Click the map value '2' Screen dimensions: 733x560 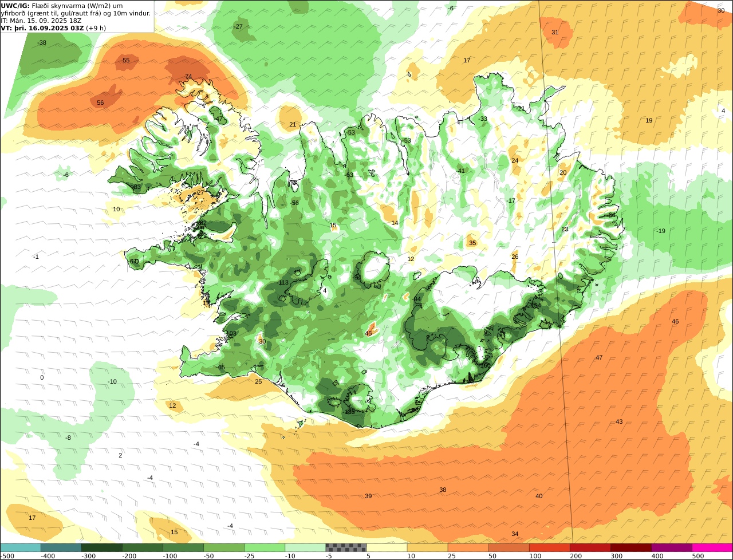[x=120, y=456]
